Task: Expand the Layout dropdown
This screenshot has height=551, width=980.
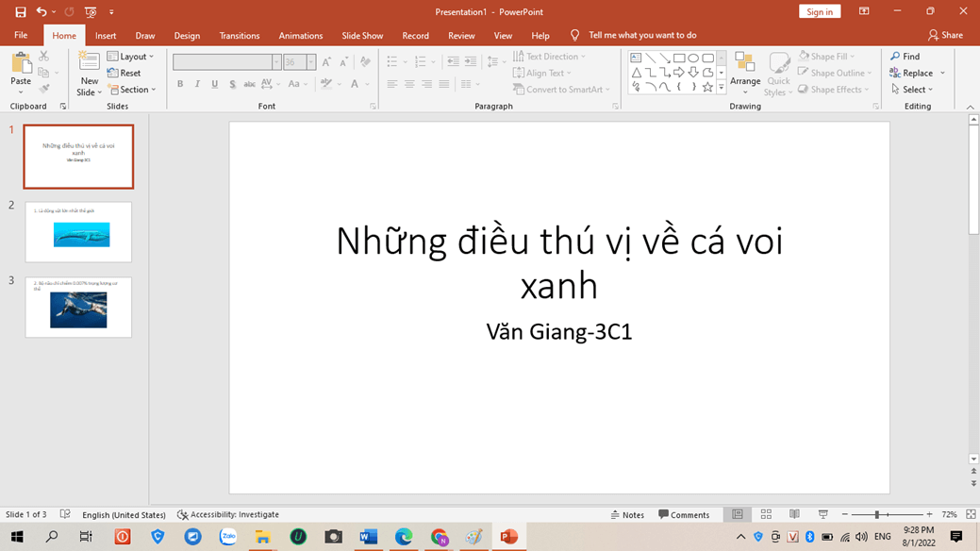Action: click(x=131, y=57)
